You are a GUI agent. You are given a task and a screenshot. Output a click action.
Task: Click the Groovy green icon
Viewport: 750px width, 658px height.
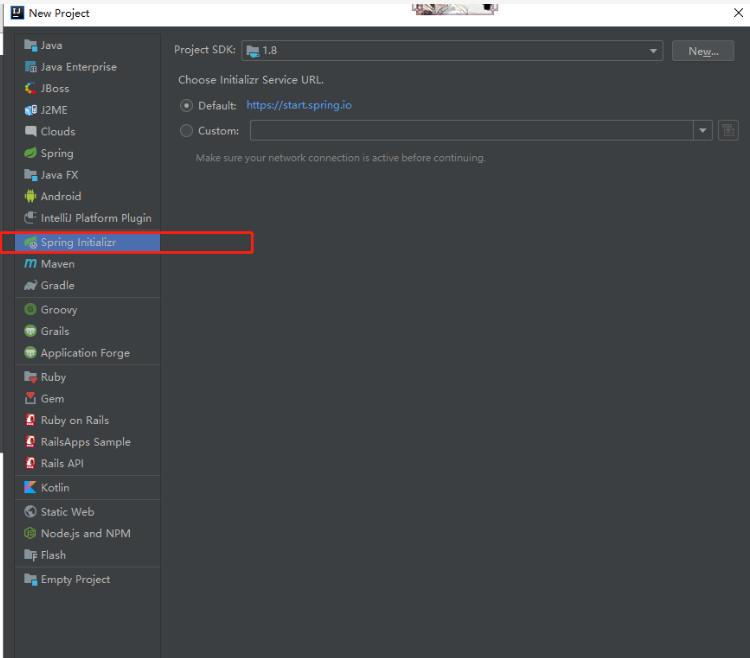[x=31, y=309]
